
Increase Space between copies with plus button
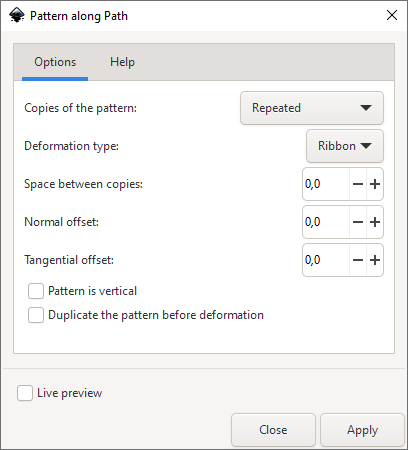(x=375, y=184)
